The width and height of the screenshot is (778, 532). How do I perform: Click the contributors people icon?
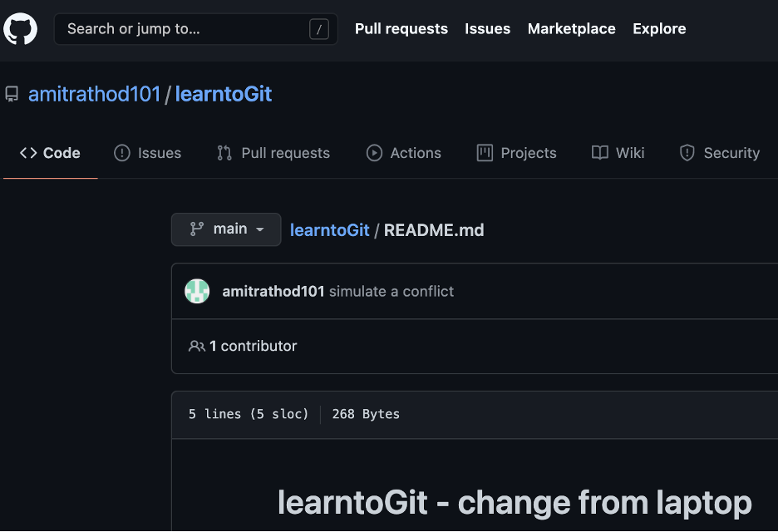click(196, 346)
